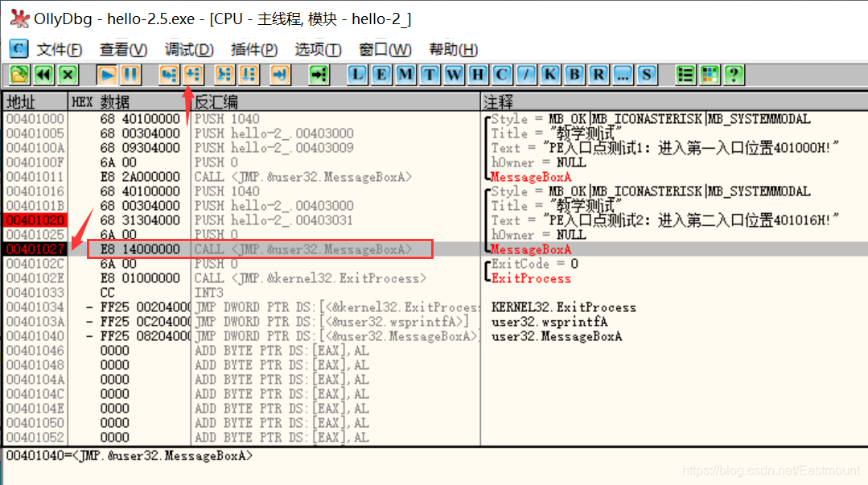Viewport: 868px width, 485px height.
Task: Select the INT3 instruction
Action: [x=208, y=292]
